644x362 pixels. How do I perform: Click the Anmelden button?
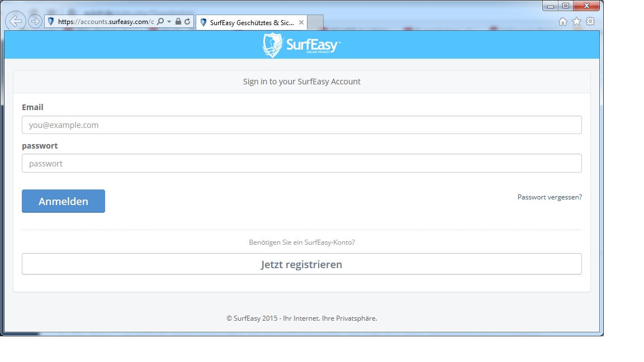click(63, 201)
